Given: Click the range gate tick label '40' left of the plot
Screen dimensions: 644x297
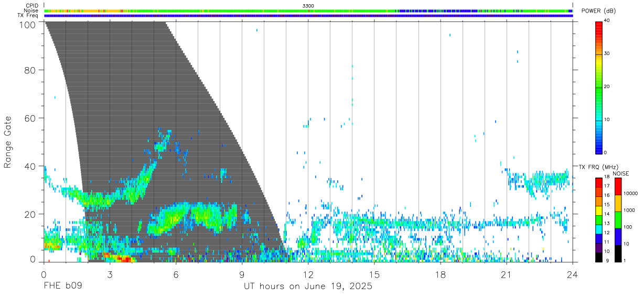Looking at the screenshot, I should pos(30,166).
